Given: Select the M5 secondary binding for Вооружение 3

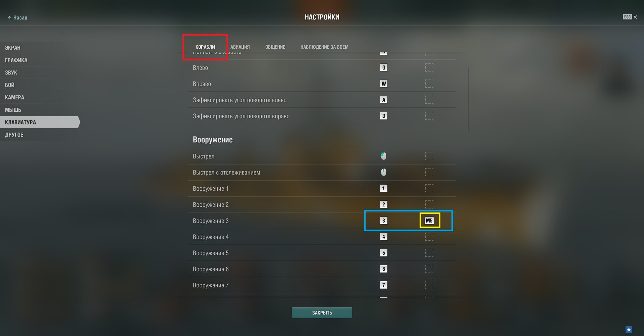Looking at the screenshot, I should (x=429, y=221).
